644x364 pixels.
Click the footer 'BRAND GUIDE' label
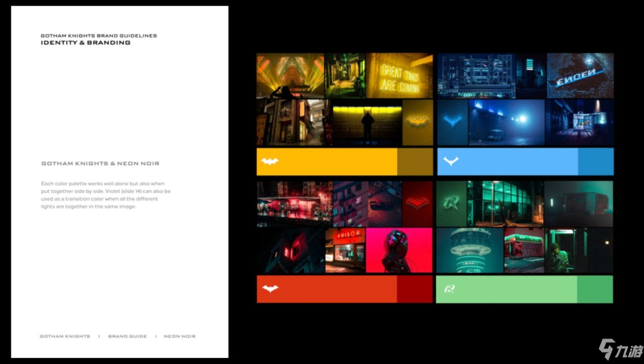127,336
